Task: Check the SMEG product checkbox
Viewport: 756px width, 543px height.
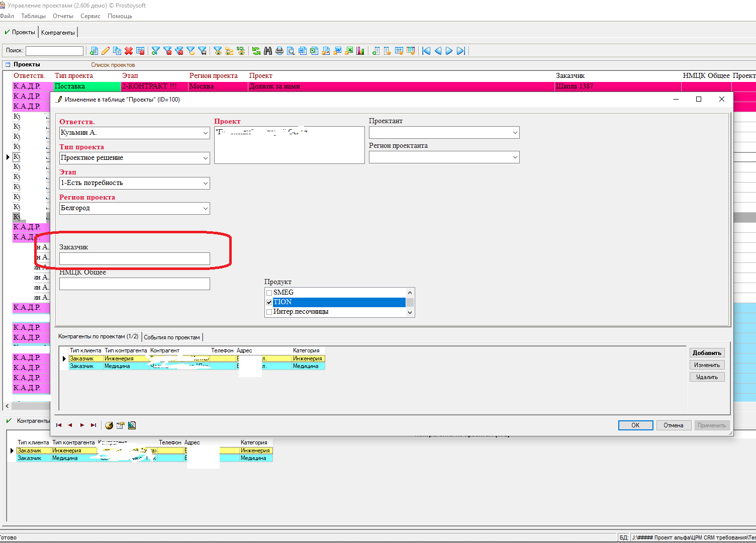Action: 269,293
